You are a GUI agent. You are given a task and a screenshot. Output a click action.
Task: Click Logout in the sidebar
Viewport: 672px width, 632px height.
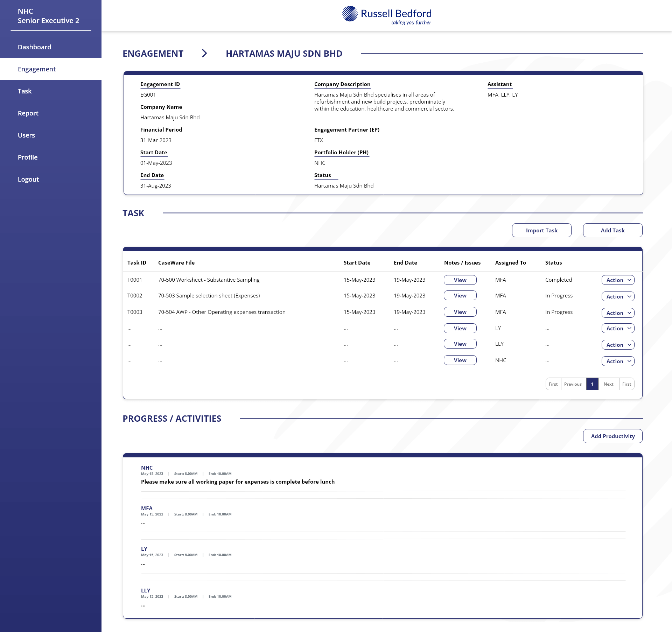tap(28, 179)
